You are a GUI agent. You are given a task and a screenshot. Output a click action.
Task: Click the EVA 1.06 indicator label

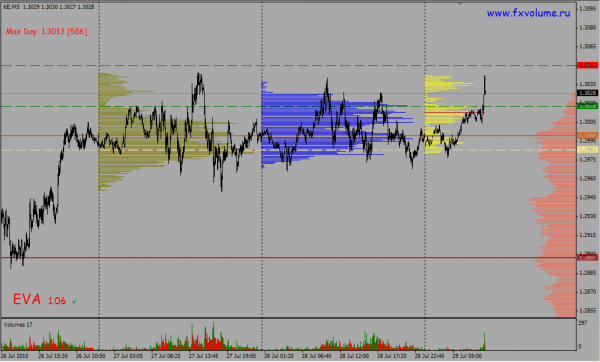39,300
